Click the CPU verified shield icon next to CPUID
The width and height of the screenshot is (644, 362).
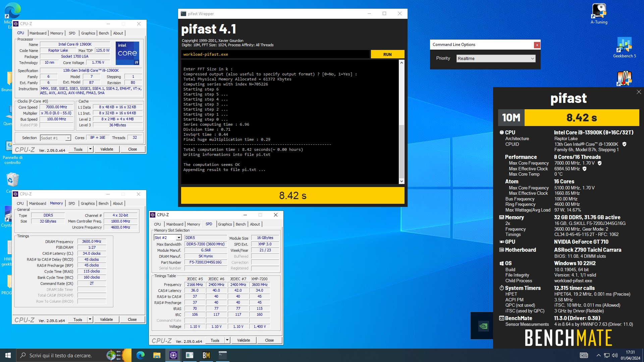(x=624, y=144)
